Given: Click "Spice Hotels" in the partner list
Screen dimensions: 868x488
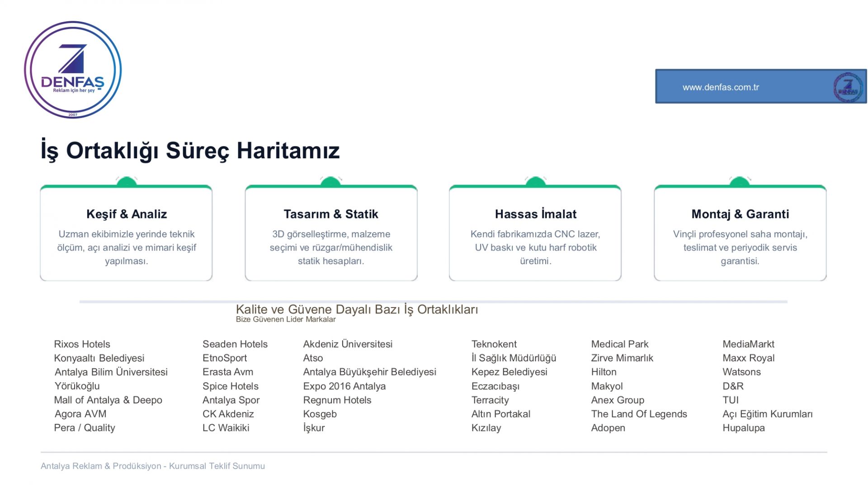Looking at the screenshot, I should click(231, 386).
